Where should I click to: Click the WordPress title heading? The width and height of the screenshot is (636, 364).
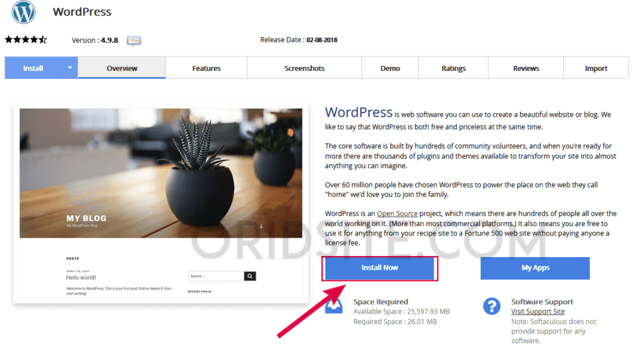(82, 12)
